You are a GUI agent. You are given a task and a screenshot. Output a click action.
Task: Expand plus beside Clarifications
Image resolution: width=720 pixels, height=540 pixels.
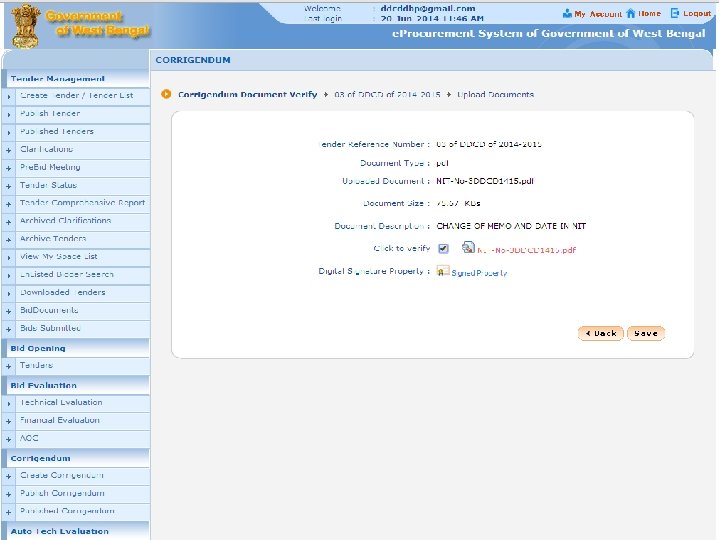(x=9, y=151)
